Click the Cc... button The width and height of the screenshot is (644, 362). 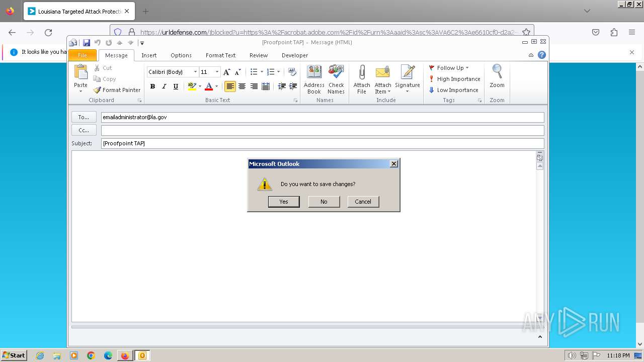point(84,130)
